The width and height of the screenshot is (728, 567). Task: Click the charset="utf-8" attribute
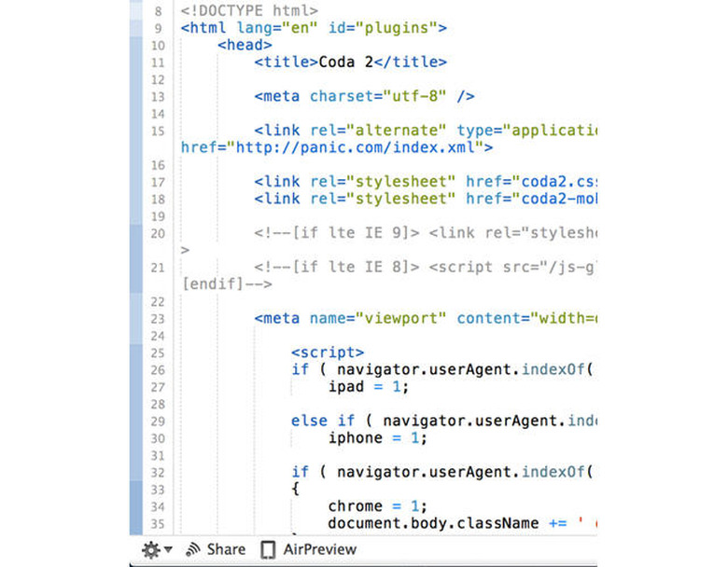(x=378, y=96)
